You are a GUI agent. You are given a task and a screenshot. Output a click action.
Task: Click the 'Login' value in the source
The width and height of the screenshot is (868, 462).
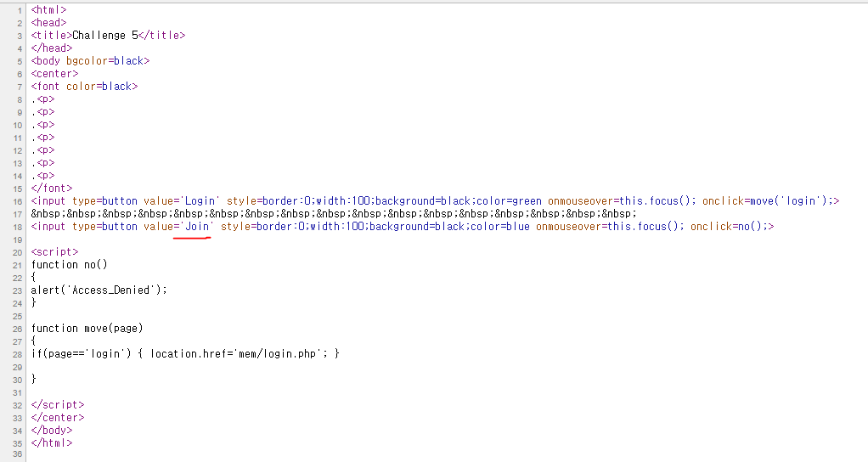(200, 200)
